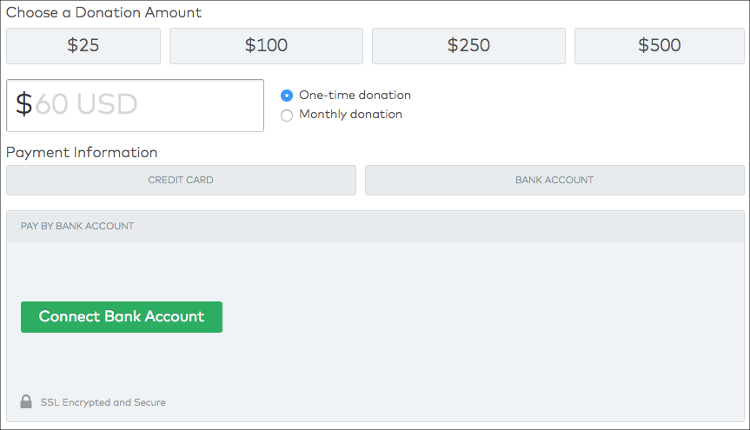
Task: Select the Monthly donation radio button
Action: click(287, 115)
